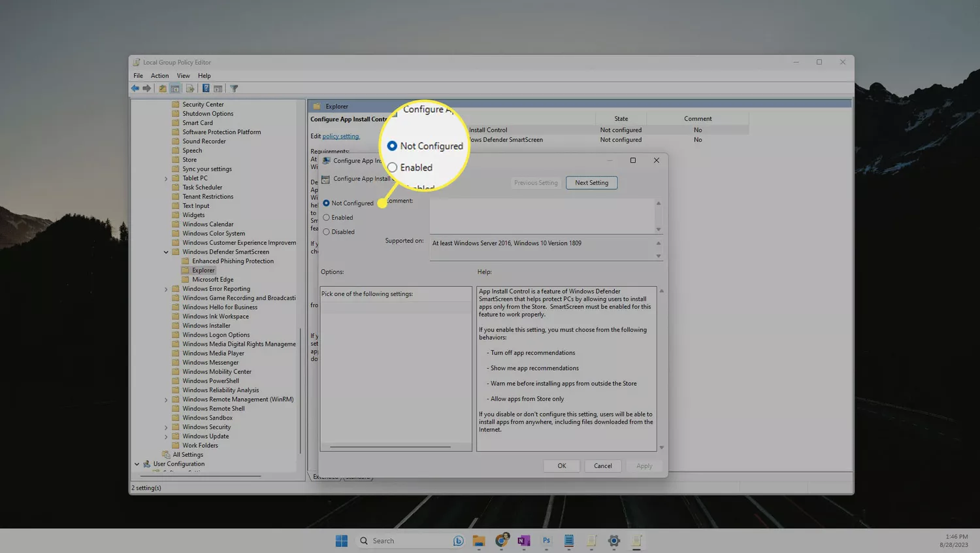The image size is (980, 553).
Task: Click the Supported on scroll-down arrow
Action: 659,256
